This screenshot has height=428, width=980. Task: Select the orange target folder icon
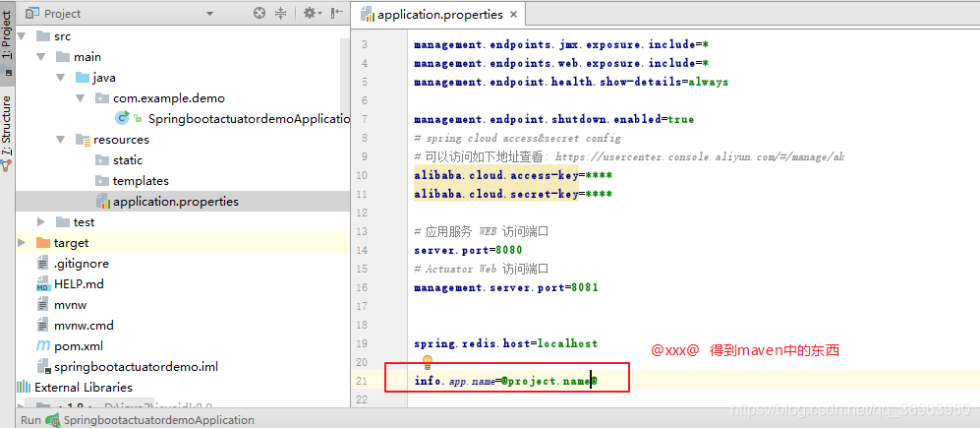[x=43, y=243]
